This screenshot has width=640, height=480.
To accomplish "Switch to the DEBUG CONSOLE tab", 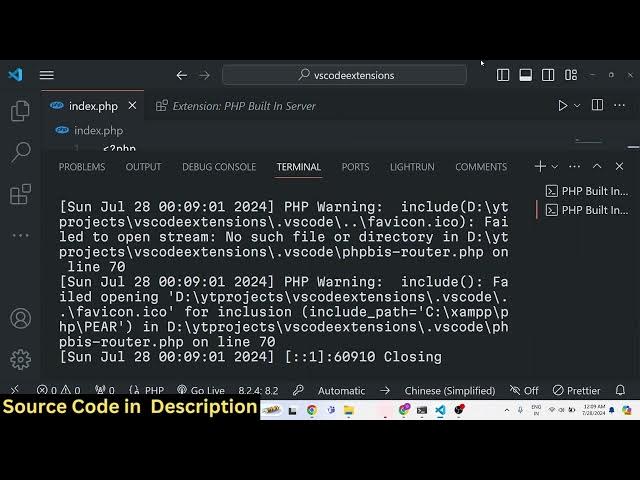I will pyautogui.click(x=219, y=167).
